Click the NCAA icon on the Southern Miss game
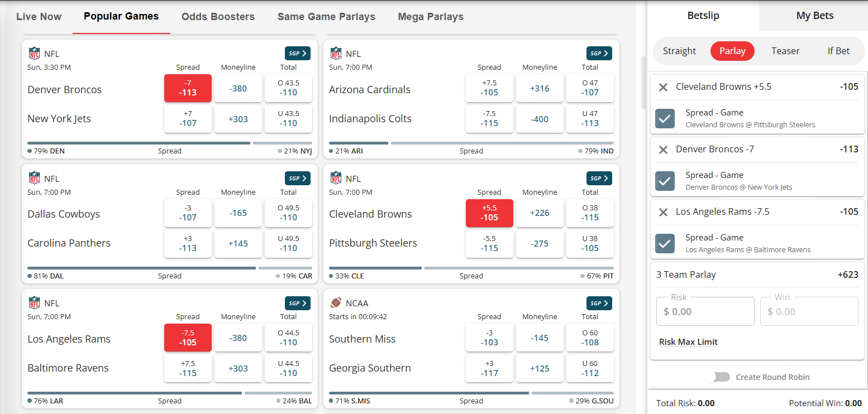Viewport: 868px width, 414px height. pos(335,303)
